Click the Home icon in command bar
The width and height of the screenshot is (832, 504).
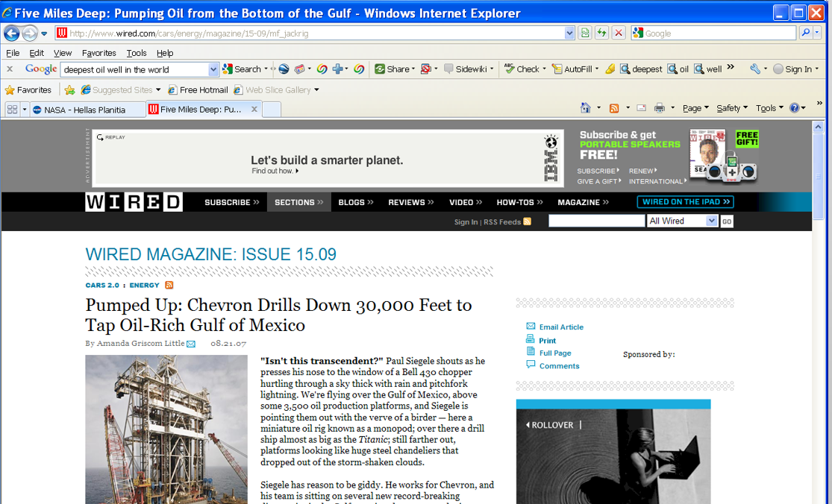click(585, 108)
